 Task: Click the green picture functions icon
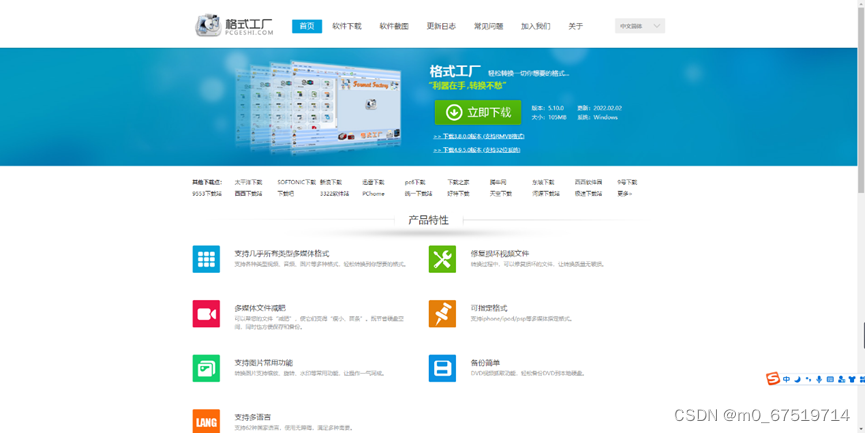coord(206,368)
